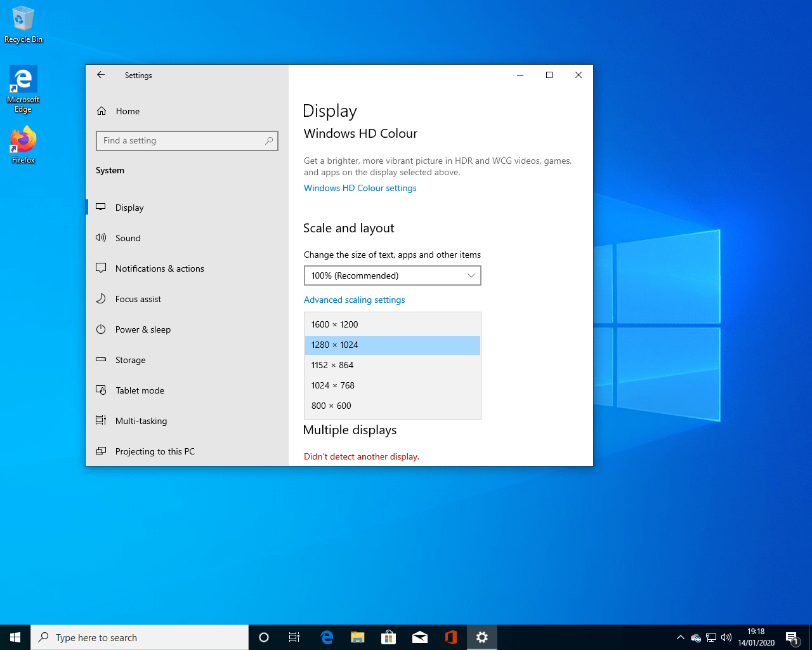Open the display scaling percentage dropdown

pos(392,275)
